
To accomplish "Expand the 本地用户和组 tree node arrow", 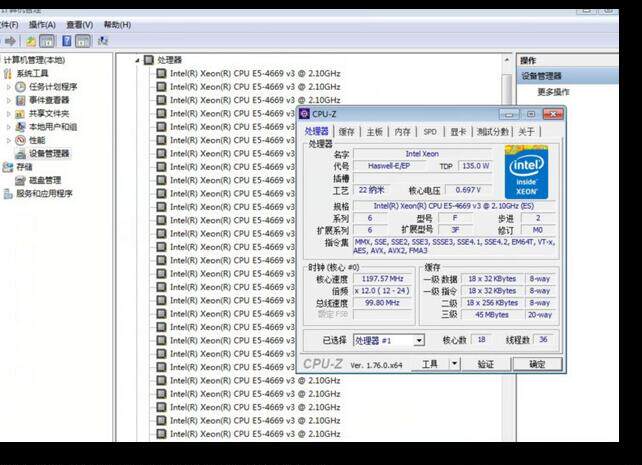I will coord(9,127).
